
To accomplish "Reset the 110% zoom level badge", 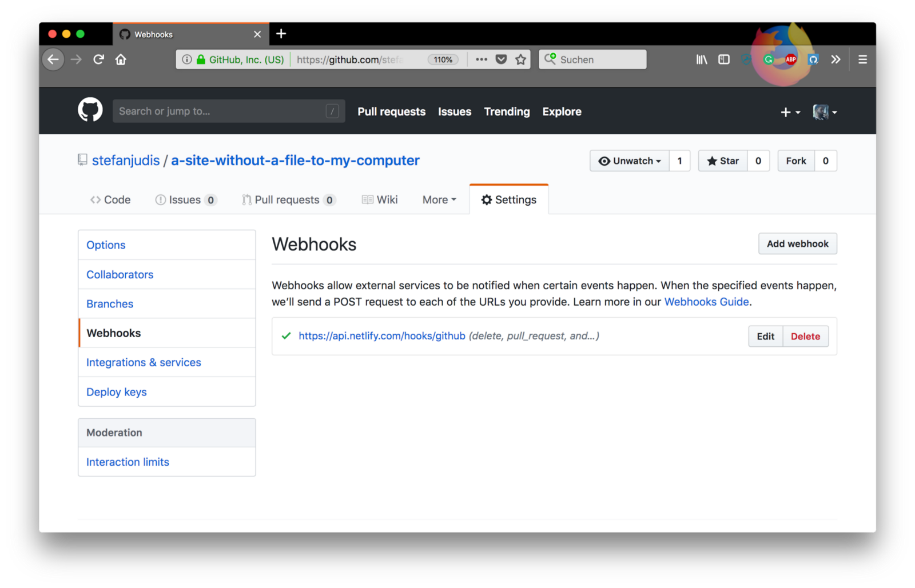I will 443,59.
